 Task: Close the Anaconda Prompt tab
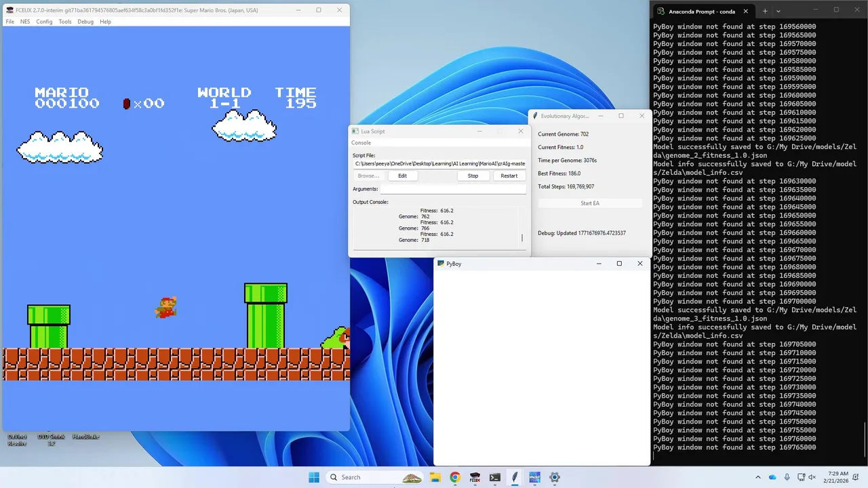tap(746, 12)
